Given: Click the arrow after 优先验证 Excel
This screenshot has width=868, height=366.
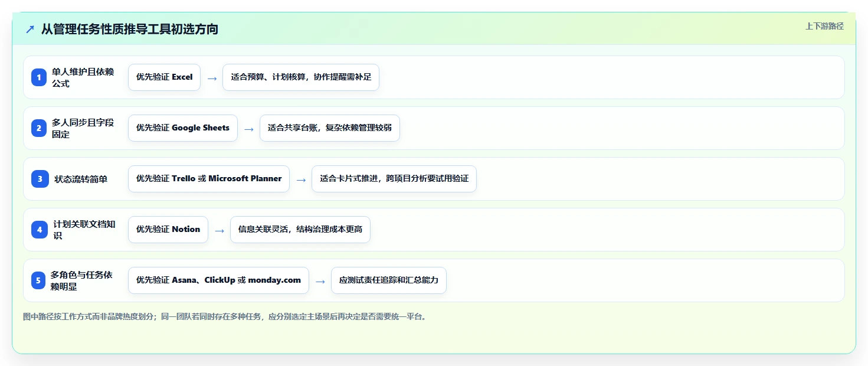Looking at the screenshot, I should coord(212,78).
